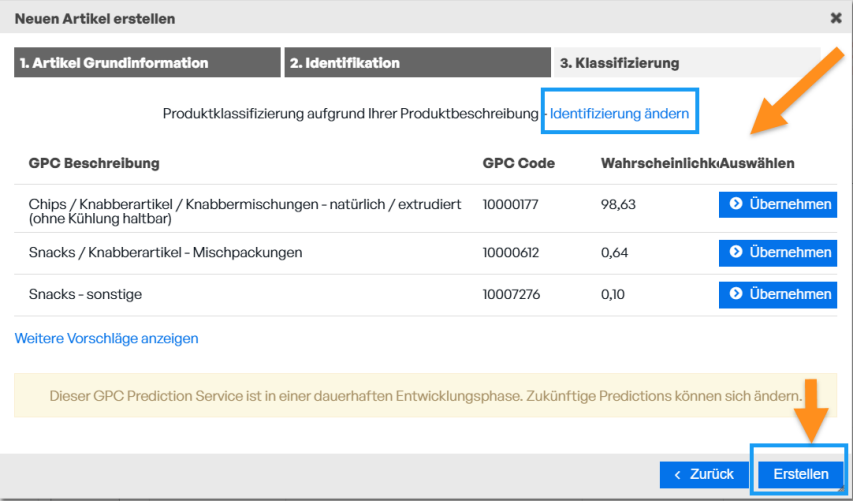Select the Snacks / Knabberartikel - Mischpackungen description
Screen dimensions: 853x501
tap(165, 253)
